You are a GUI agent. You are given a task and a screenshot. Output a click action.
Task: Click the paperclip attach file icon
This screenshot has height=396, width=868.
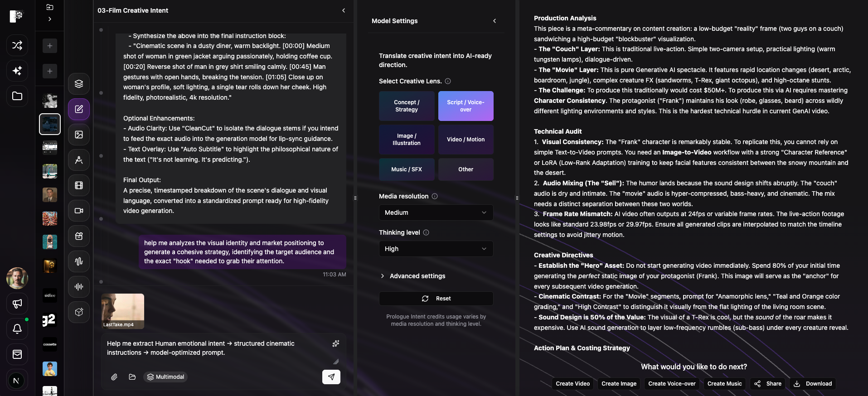click(x=114, y=377)
